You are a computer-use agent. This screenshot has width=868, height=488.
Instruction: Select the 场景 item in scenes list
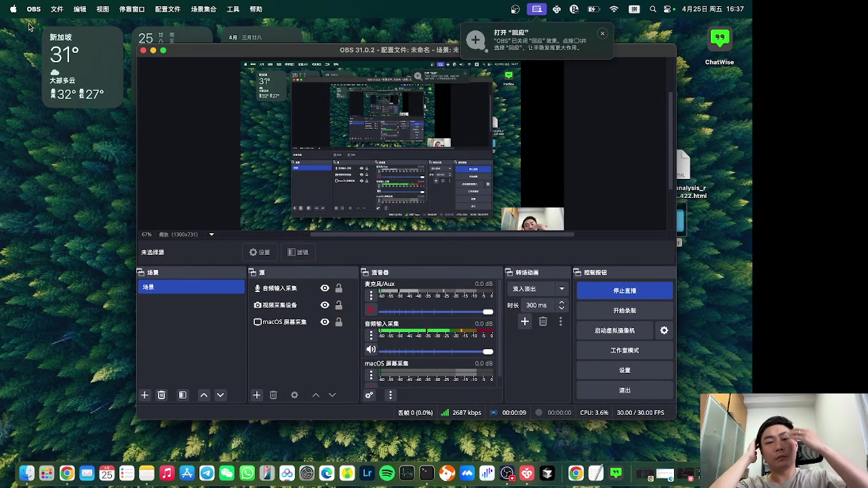tap(191, 287)
